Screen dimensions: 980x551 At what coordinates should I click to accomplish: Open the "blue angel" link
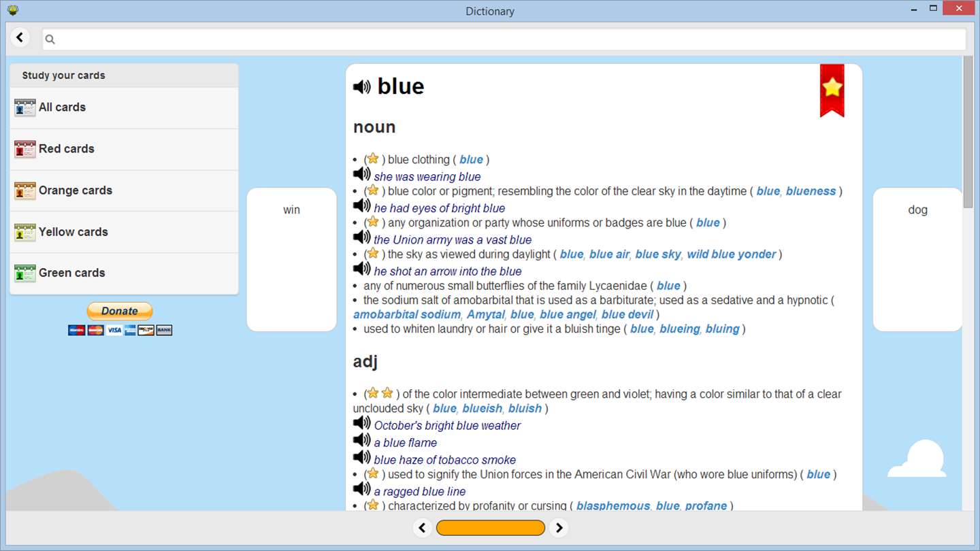(x=568, y=314)
